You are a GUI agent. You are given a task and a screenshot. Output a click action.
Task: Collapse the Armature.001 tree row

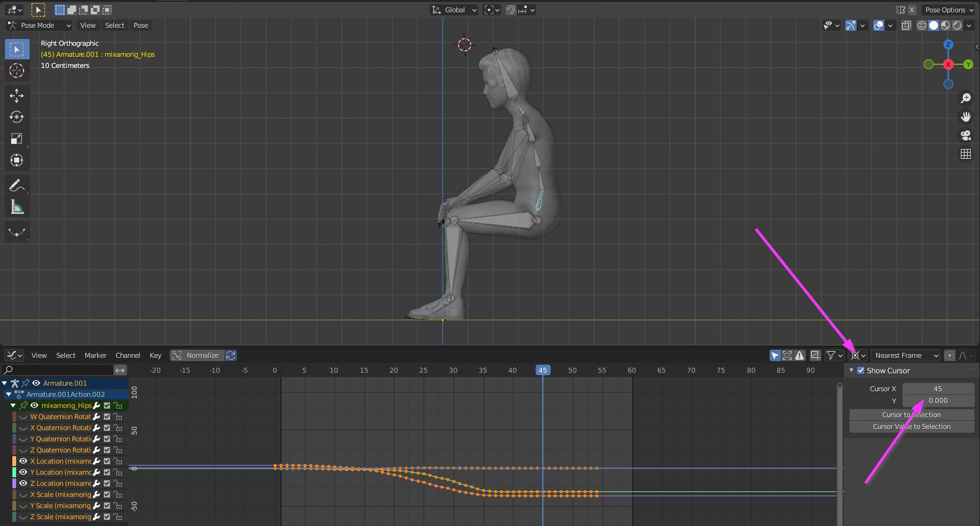[x=5, y=383]
